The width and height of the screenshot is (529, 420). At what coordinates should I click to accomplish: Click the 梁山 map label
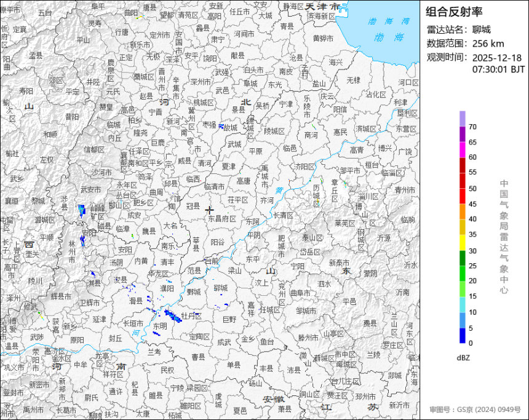[x=235, y=270]
